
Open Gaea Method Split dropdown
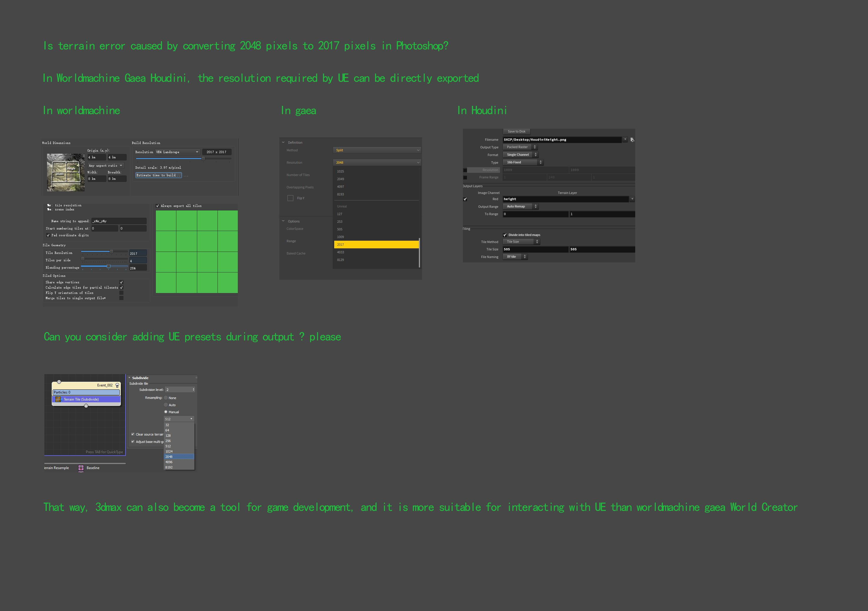(x=377, y=150)
